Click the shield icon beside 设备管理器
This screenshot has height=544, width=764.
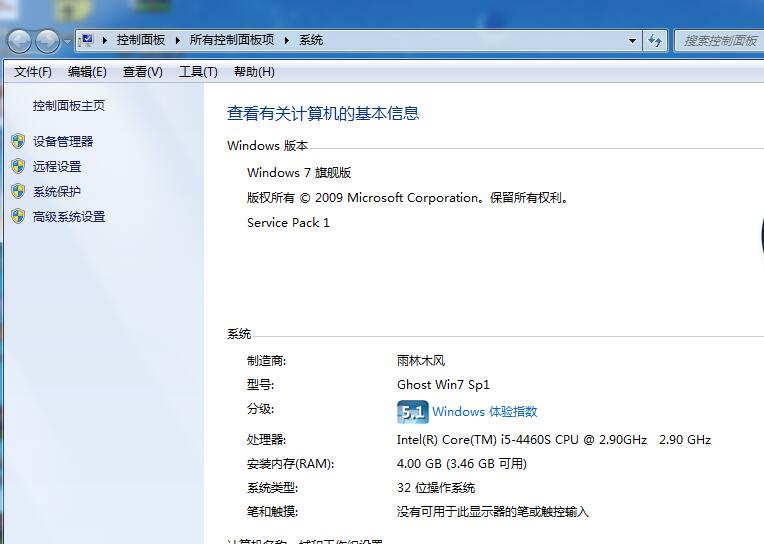tap(18, 141)
